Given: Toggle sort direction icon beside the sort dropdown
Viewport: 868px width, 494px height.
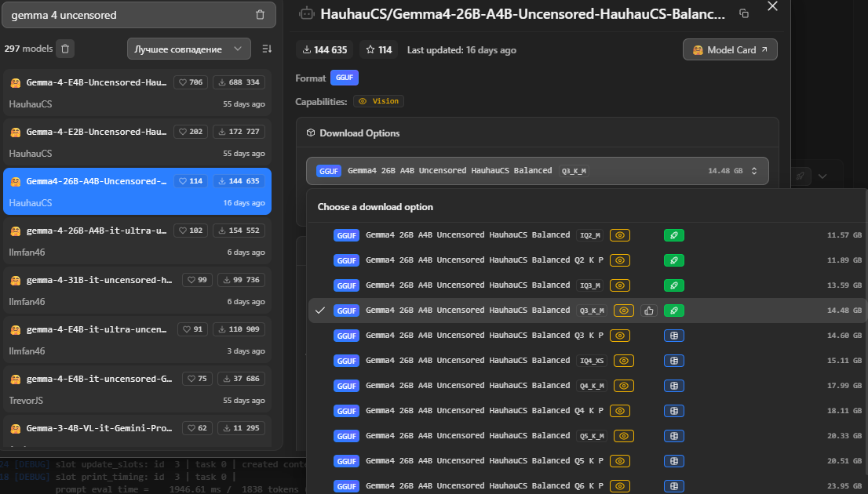Looking at the screenshot, I should pyautogui.click(x=267, y=49).
